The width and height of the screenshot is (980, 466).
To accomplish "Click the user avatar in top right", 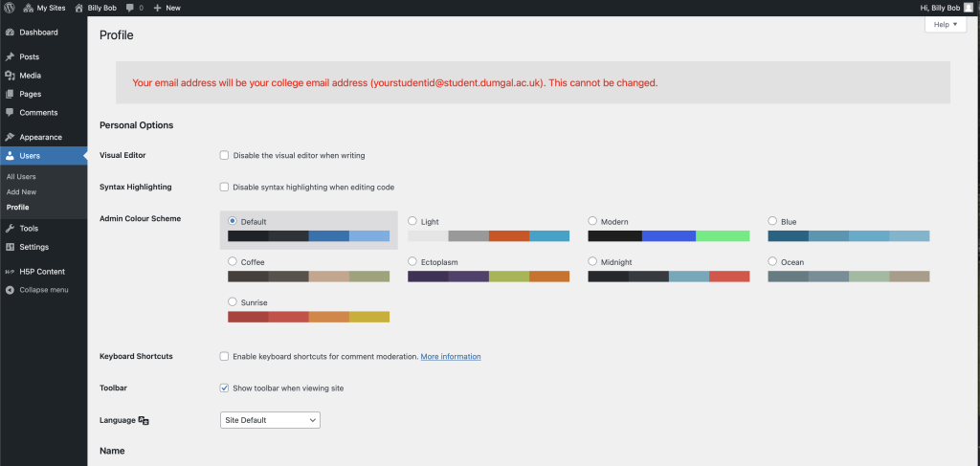I will (969, 8).
